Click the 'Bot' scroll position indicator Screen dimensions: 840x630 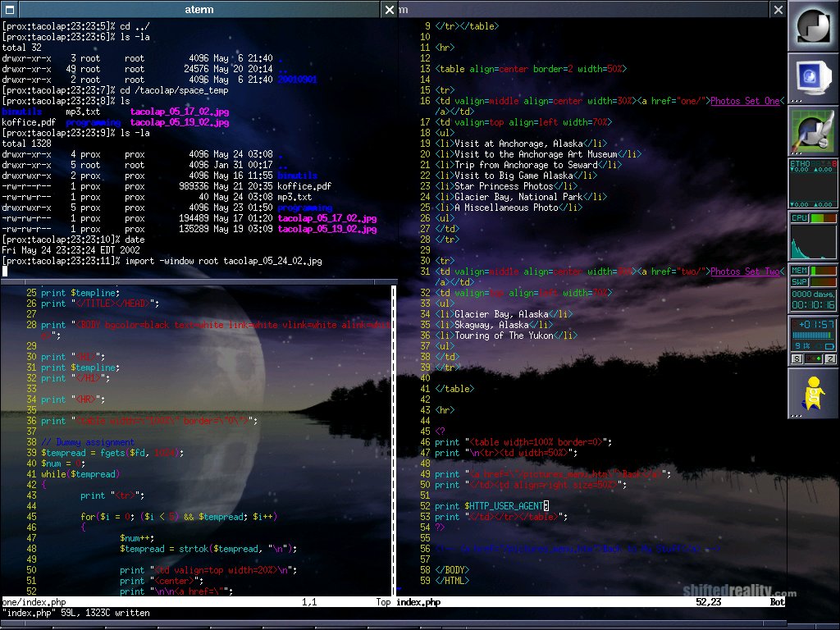tap(778, 602)
